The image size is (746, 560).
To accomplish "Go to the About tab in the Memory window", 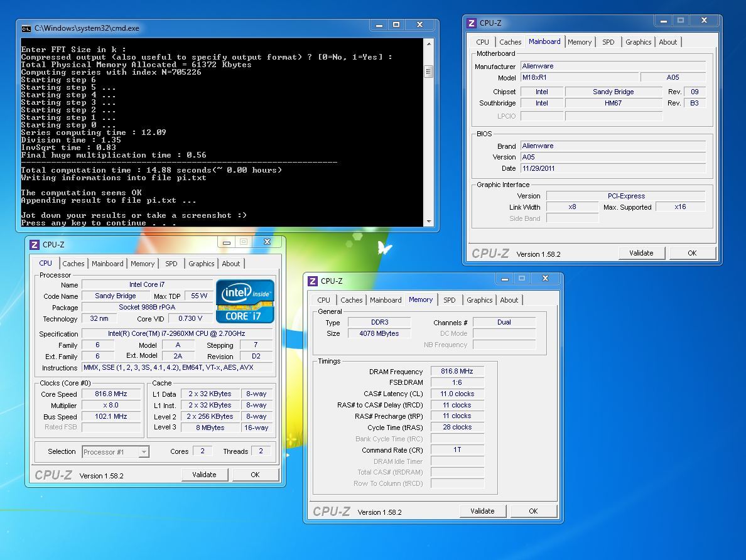I will coord(509,300).
